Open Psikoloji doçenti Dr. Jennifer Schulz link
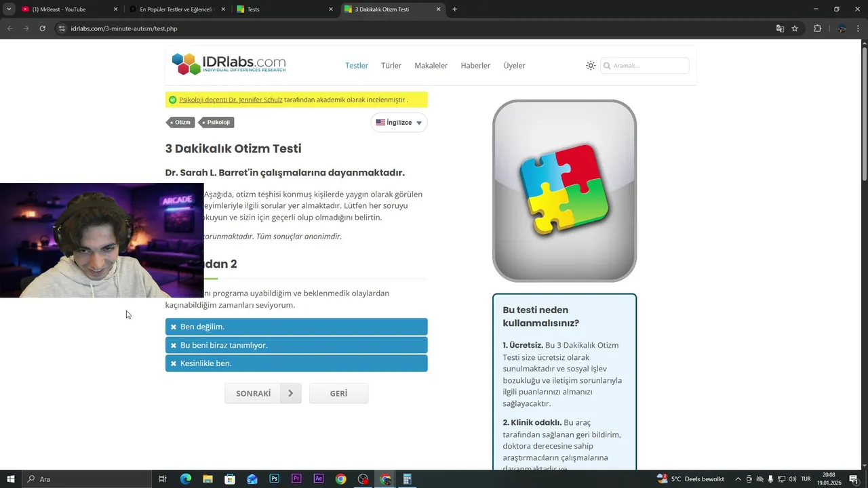Viewport: 868px width, 488px height. click(x=231, y=100)
